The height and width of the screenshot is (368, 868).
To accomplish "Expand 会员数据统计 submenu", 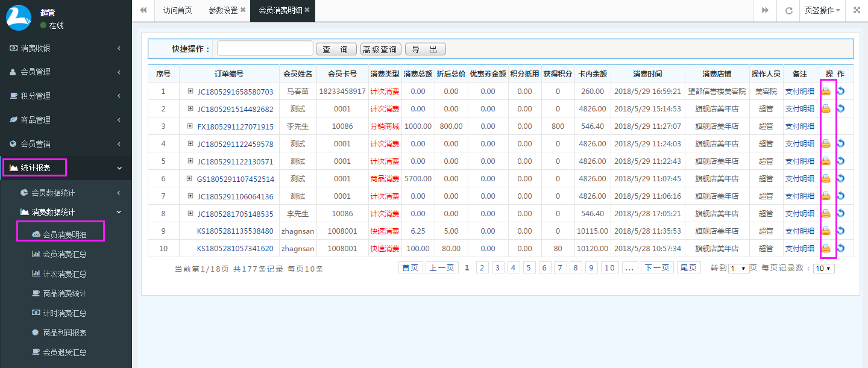I will point(66,193).
